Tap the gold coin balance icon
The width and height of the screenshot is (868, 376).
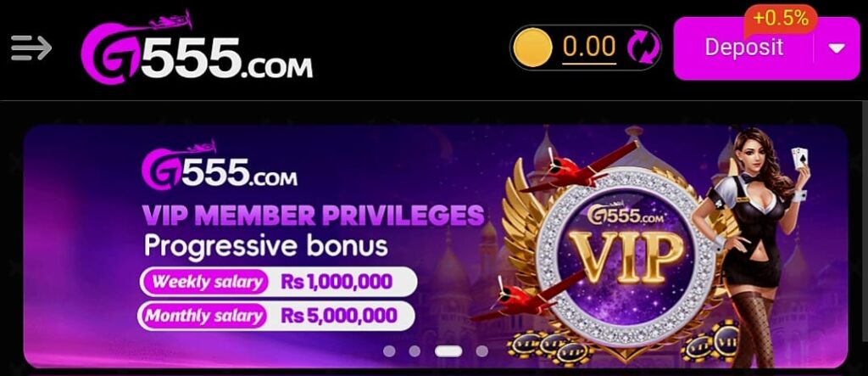532,48
